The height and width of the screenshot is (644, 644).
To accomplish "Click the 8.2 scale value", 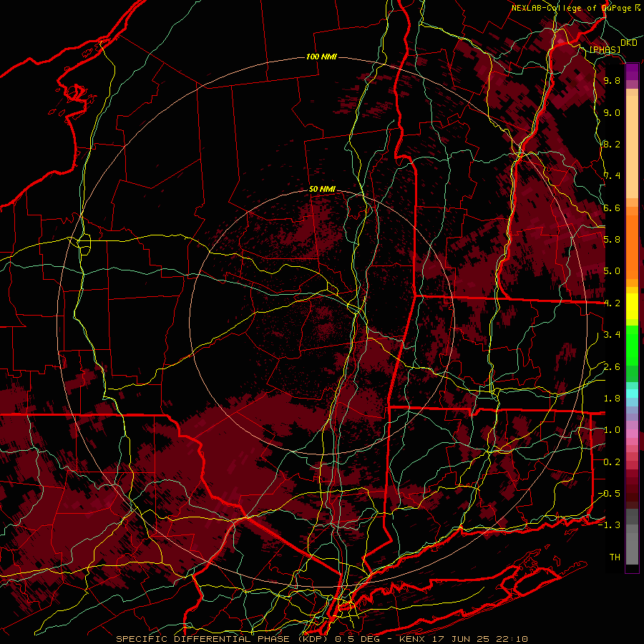I will (x=612, y=144).
